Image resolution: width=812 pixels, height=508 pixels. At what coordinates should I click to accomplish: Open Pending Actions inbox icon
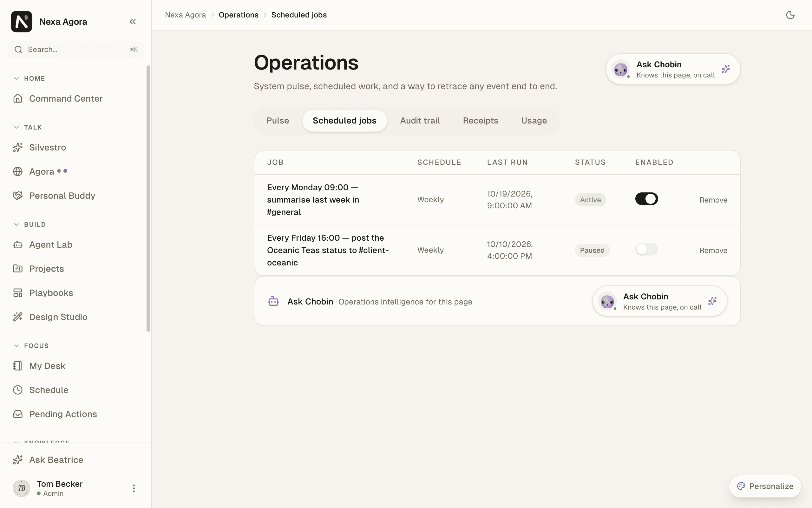pos(18,414)
